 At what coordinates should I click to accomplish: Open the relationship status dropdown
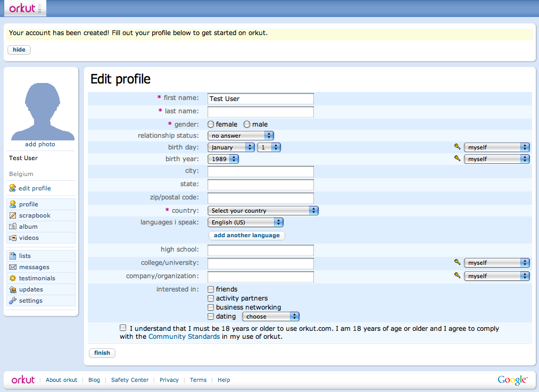(x=241, y=136)
